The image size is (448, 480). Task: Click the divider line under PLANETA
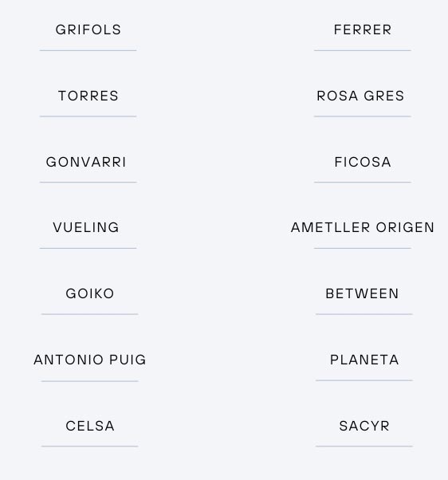[364, 380]
